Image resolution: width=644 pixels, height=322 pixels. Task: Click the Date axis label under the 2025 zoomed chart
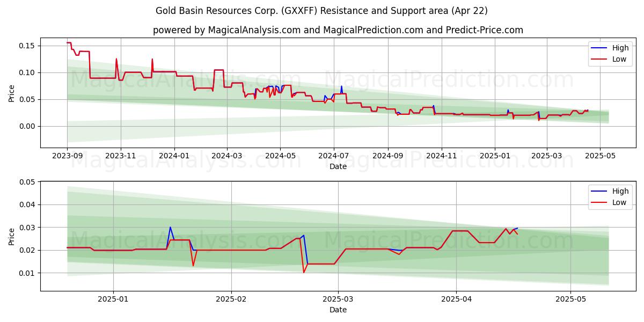[x=338, y=310]
